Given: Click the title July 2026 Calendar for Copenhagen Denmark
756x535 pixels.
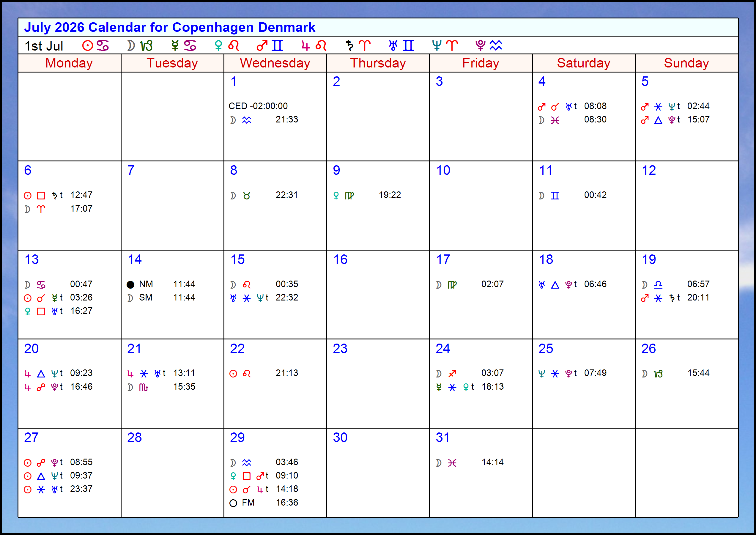Looking at the screenshot, I should 170,27.
